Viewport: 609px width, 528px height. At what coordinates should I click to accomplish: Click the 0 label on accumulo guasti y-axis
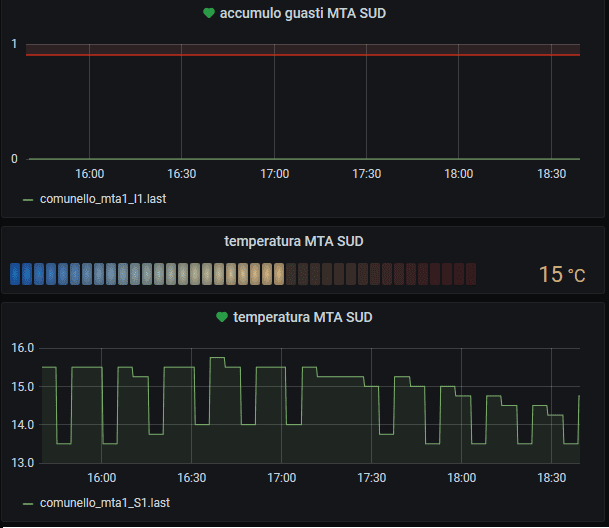(x=14, y=159)
